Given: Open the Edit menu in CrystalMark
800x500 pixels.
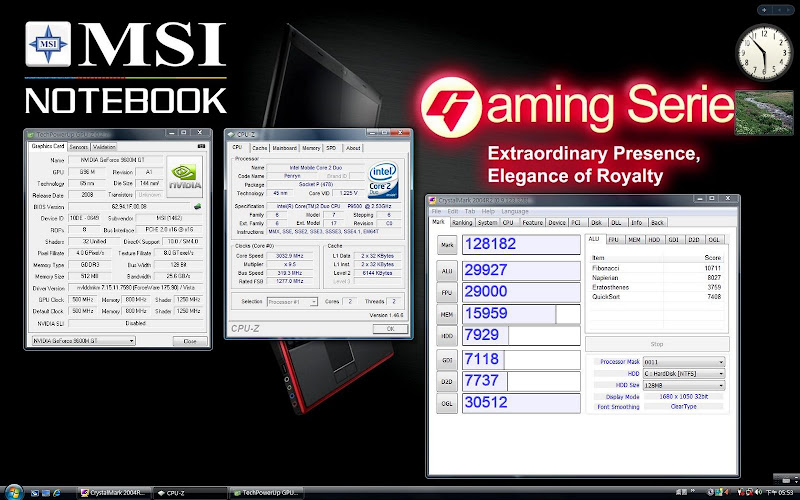Looking at the screenshot, I should tap(453, 211).
